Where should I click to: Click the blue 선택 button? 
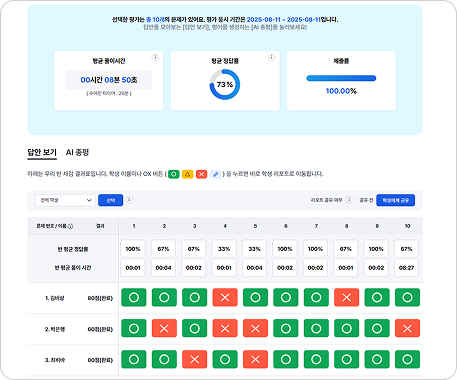pyautogui.click(x=111, y=200)
